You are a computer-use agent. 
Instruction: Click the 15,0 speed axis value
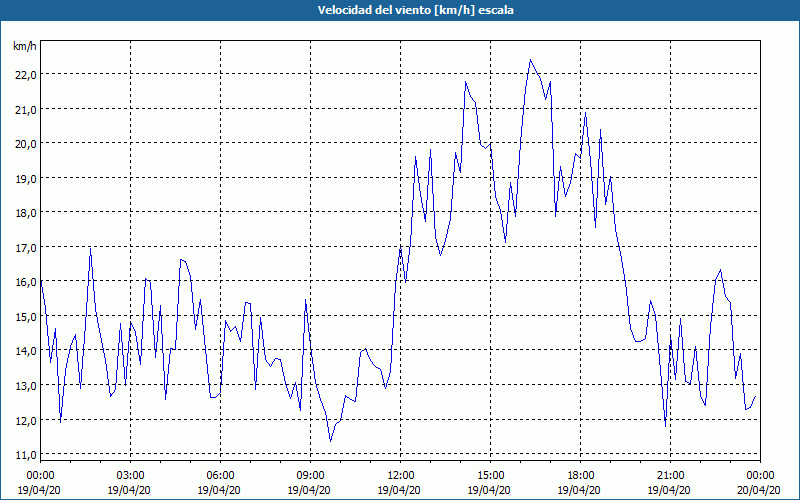26,317
